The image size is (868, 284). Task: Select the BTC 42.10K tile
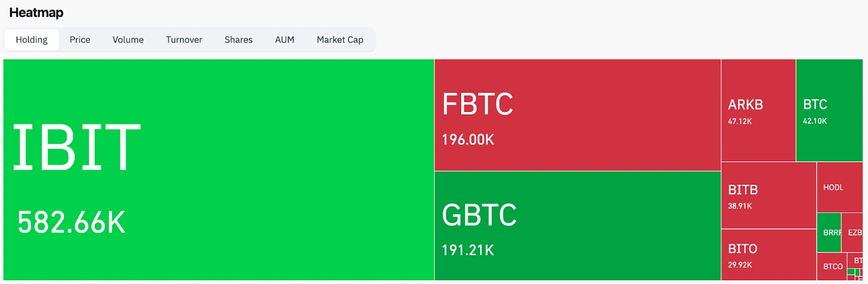coord(829,110)
